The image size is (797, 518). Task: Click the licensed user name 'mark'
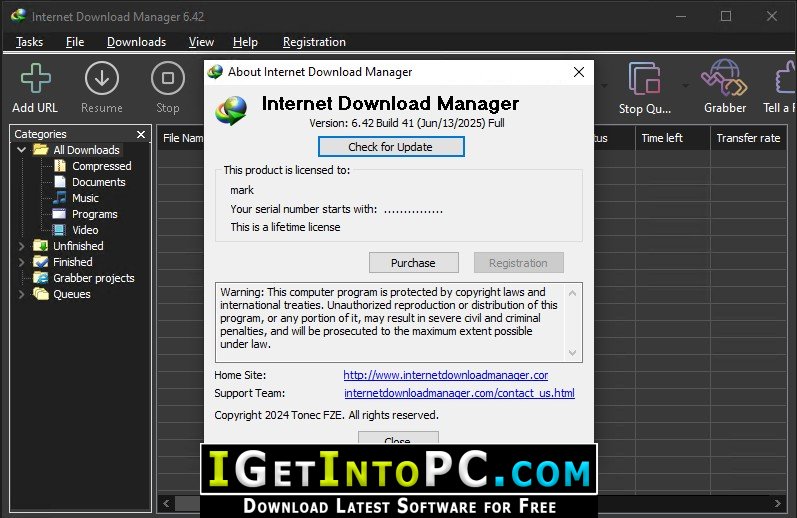242,190
